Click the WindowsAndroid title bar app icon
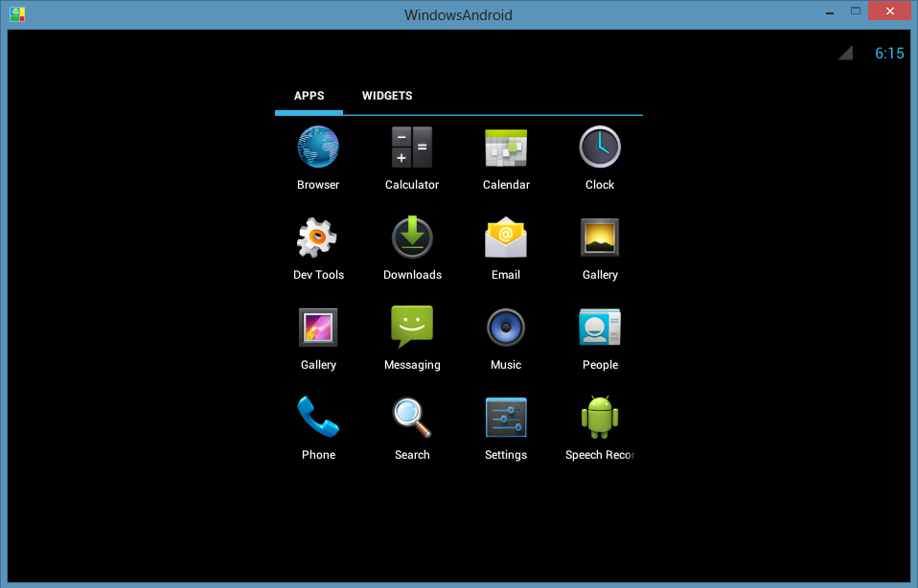 [x=17, y=14]
